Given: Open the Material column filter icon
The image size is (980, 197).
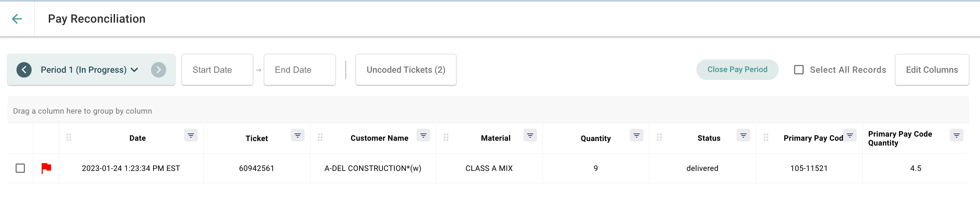Looking at the screenshot, I should pos(530,135).
